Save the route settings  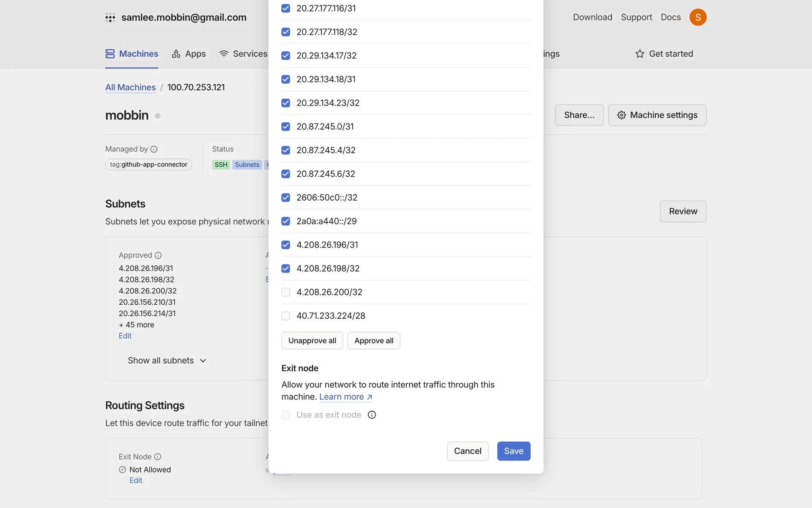pos(513,451)
